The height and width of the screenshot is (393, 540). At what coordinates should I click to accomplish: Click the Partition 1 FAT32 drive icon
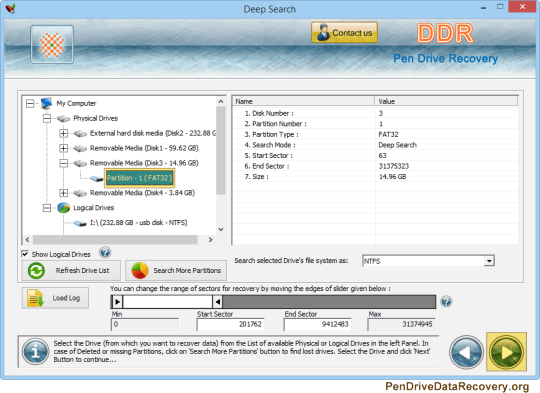[x=96, y=178]
